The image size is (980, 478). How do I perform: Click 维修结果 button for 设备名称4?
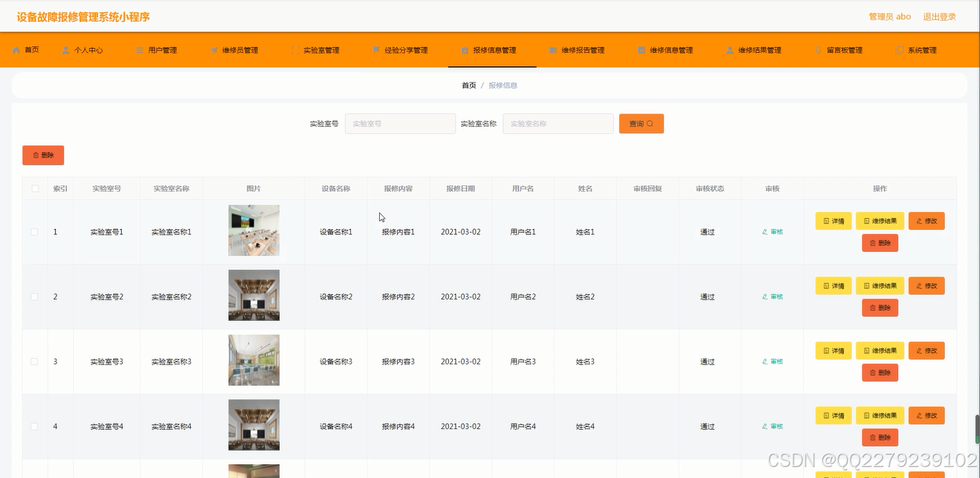(880, 415)
